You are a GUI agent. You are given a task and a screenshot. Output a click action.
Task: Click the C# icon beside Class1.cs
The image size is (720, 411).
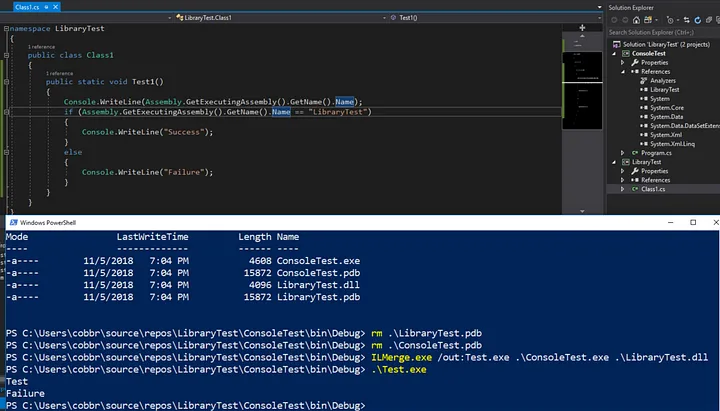click(x=635, y=189)
